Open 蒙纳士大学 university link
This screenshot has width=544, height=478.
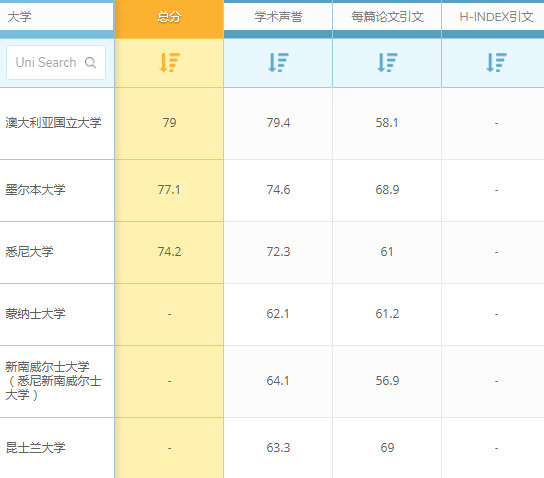point(35,314)
